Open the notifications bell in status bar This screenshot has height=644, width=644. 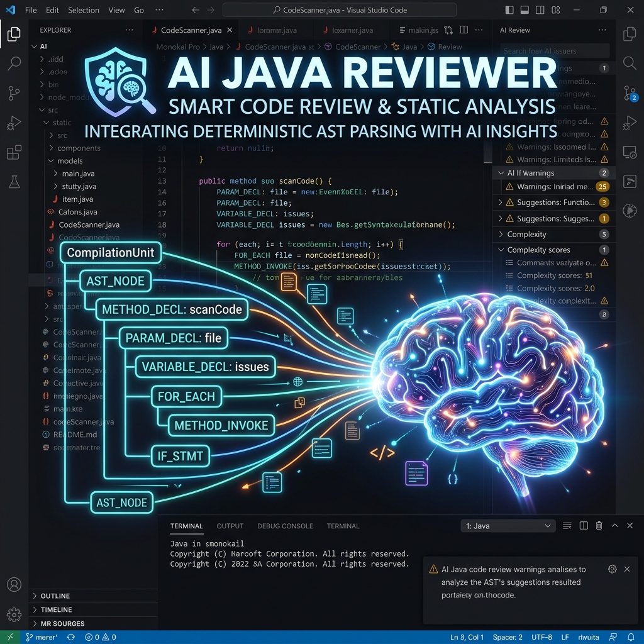point(631,637)
